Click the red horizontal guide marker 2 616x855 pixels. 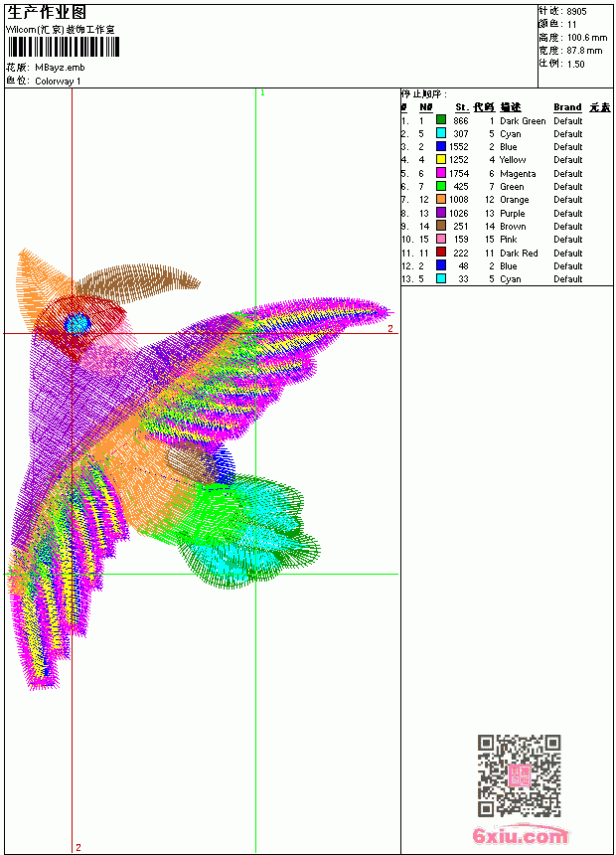(x=390, y=328)
